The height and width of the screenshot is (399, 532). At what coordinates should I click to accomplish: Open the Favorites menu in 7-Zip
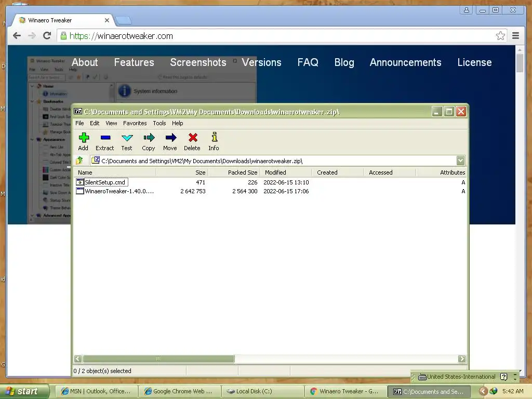click(x=135, y=123)
